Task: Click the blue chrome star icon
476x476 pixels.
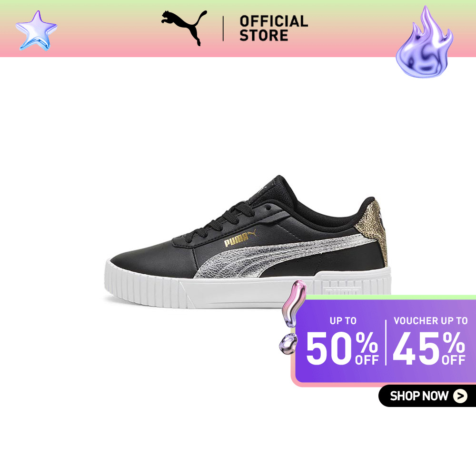Action: (37, 30)
